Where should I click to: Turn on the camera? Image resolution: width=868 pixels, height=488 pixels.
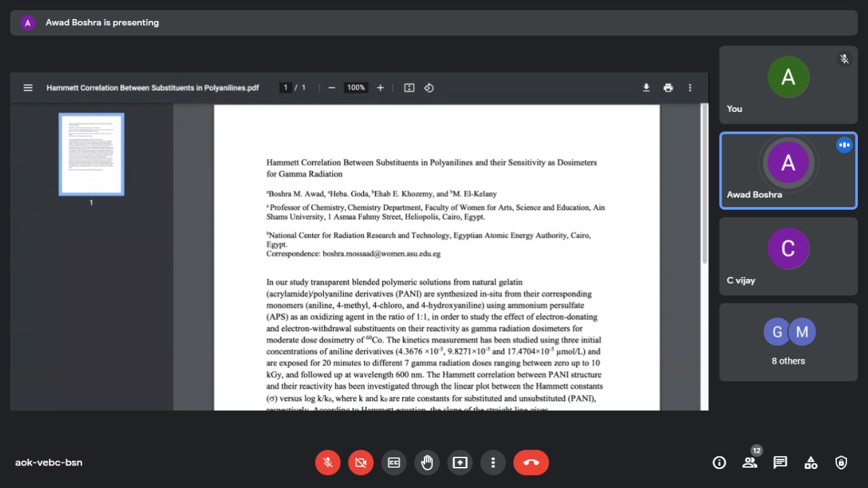(361, 463)
